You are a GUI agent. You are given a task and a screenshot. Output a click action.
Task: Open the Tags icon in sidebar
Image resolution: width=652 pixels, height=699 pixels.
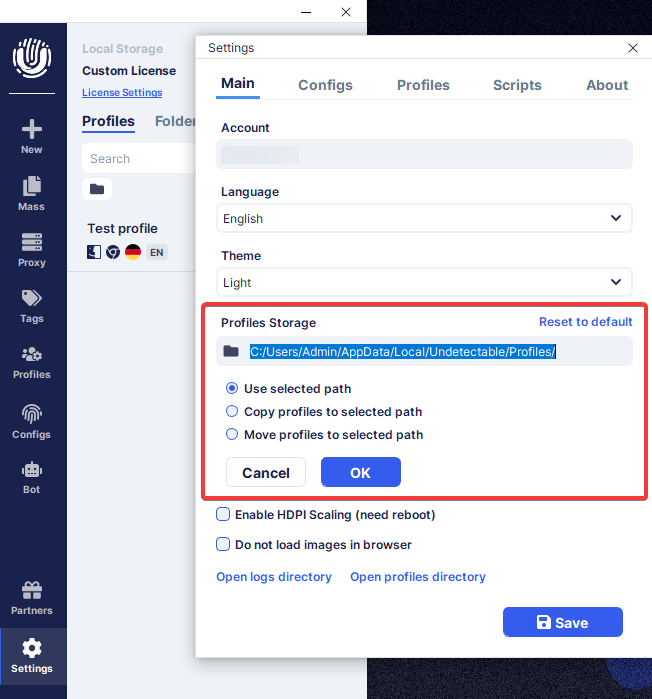click(x=32, y=298)
